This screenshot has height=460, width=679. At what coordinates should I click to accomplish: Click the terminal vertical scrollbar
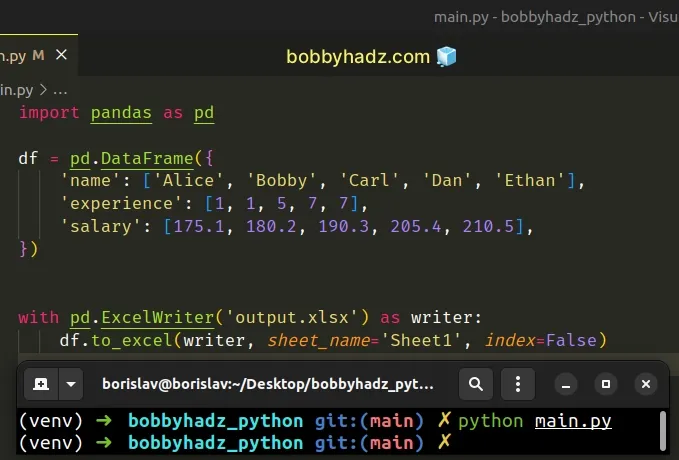pyautogui.click(x=663, y=431)
